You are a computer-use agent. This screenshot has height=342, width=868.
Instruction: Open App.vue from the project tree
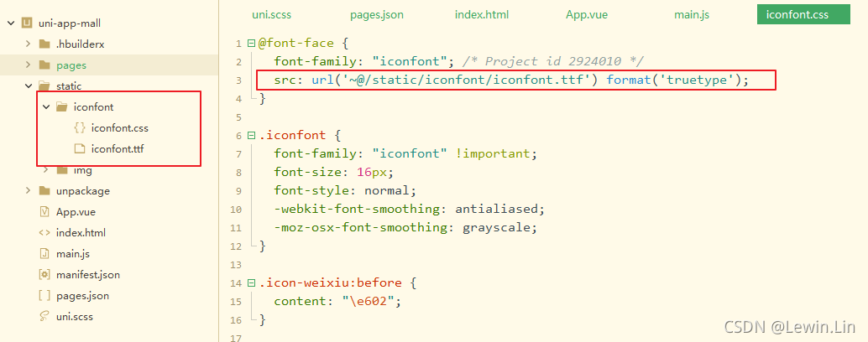coord(76,212)
